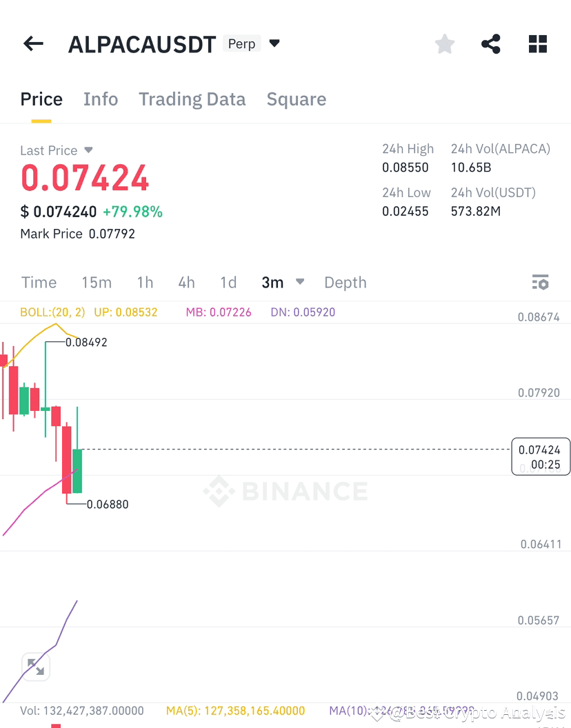Open the Last Price dropdown arrow
Screen dimensions: 571x728
click(x=88, y=150)
